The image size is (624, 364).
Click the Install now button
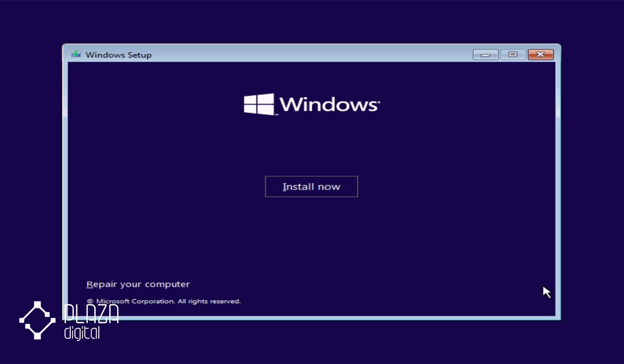[x=311, y=187]
